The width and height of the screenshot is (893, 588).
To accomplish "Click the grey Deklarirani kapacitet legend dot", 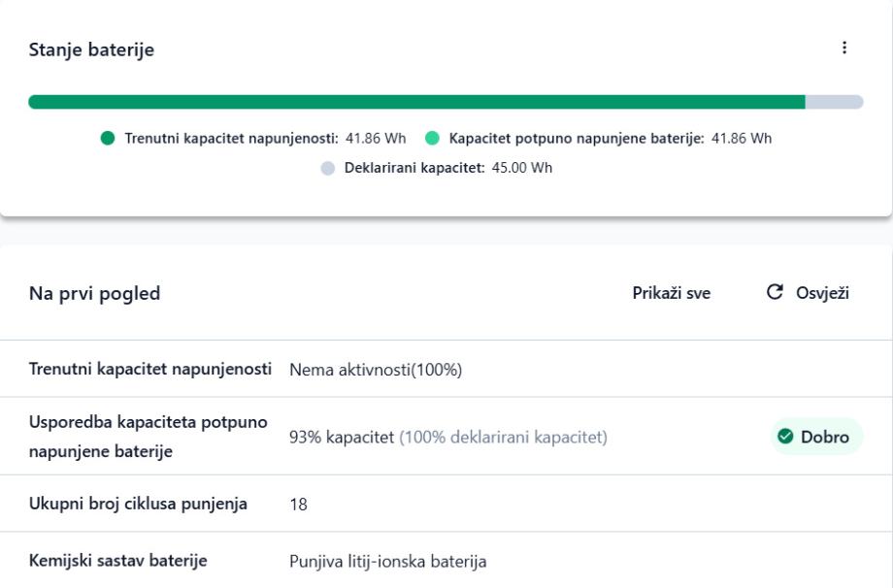I will 327,167.
